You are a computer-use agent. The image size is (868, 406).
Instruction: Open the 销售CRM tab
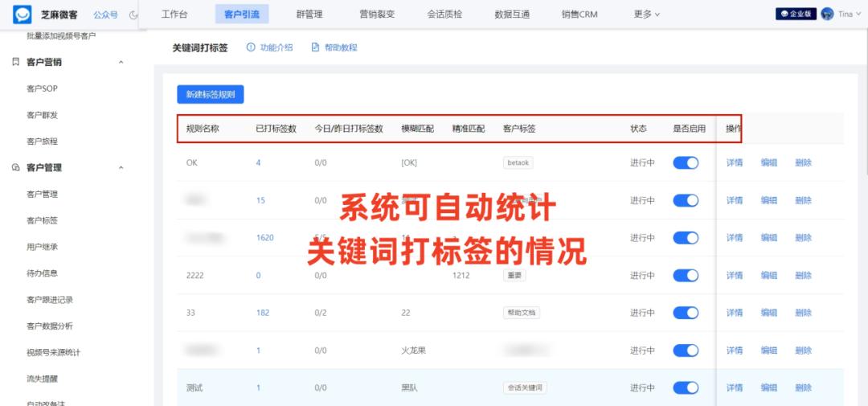click(x=579, y=14)
